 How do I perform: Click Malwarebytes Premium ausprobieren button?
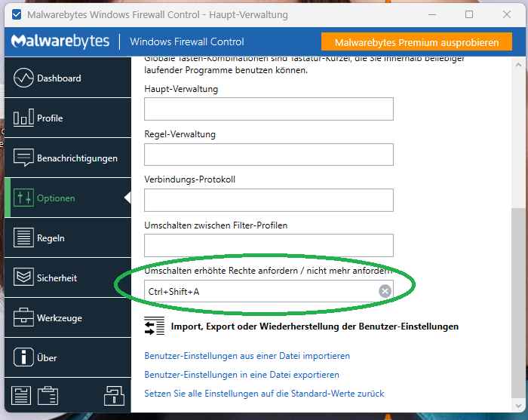[416, 42]
